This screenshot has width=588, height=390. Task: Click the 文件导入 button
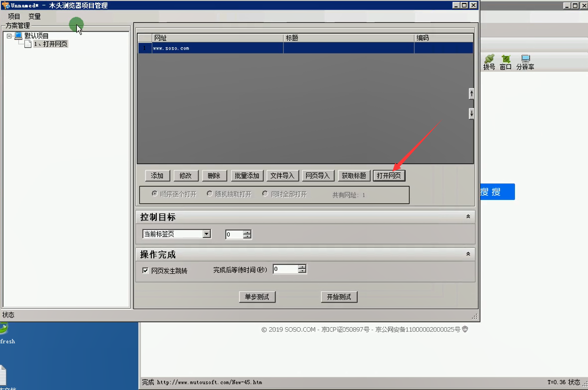click(282, 176)
